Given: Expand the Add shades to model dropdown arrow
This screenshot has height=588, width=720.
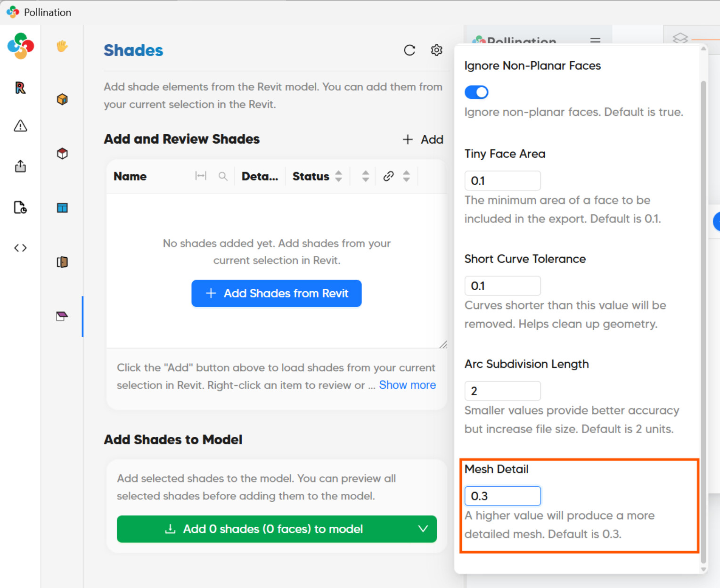Looking at the screenshot, I should click(x=423, y=529).
